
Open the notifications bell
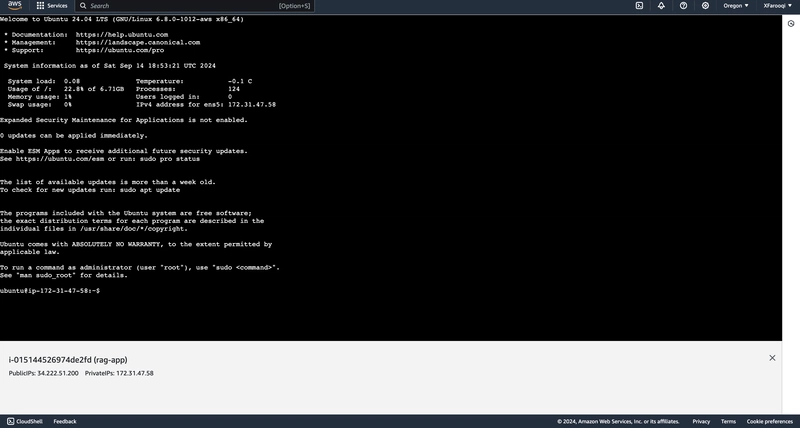661,6
